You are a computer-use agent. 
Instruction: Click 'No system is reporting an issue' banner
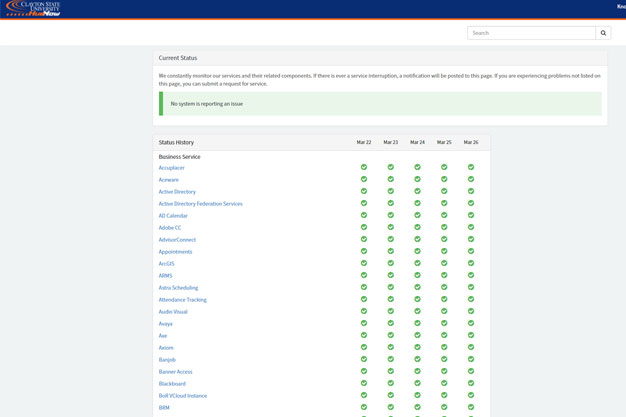pyautogui.click(x=380, y=103)
